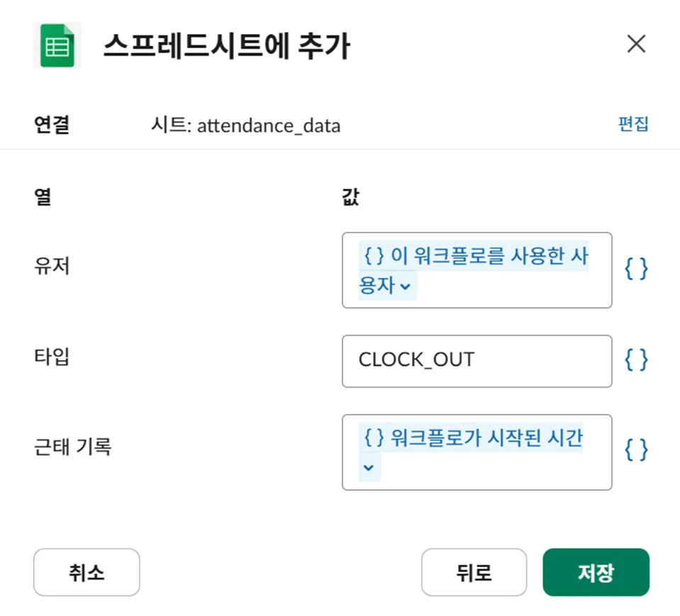Insert variable via braces icon beside 타입 field

tap(636, 360)
